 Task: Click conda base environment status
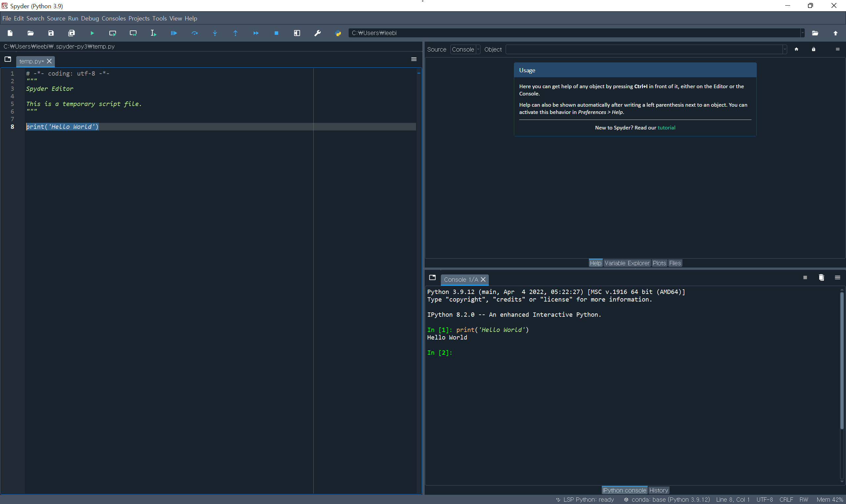pos(667,500)
